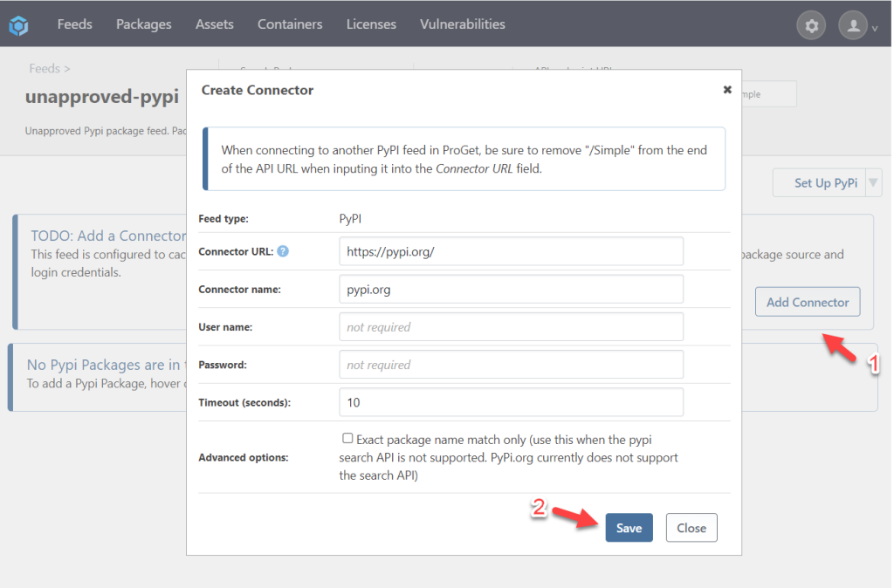Save the new connector
The image size is (894, 588).
(629, 528)
